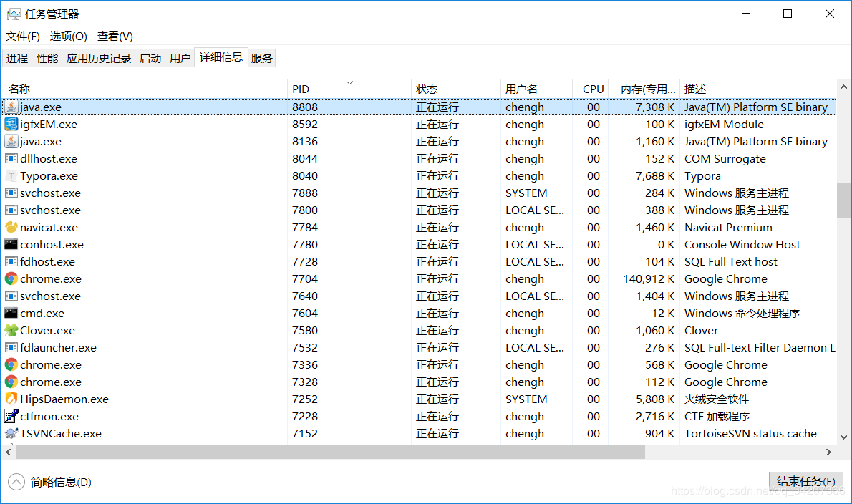The width and height of the screenshot is (852, 504).
Task: Click the 任务管理器 title bar icon
Action: pyautogui.click(x=13, y=13)
